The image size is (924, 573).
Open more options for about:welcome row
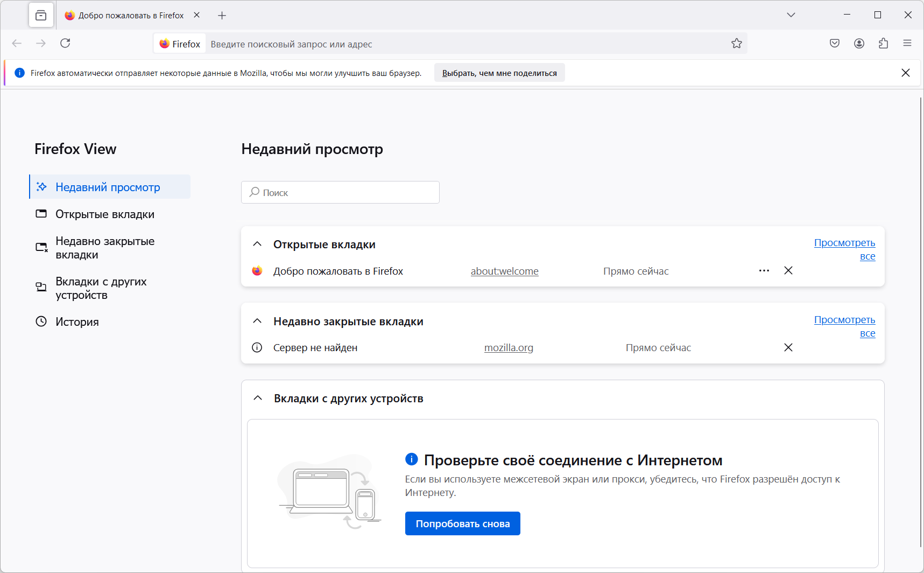pos(764,270)
